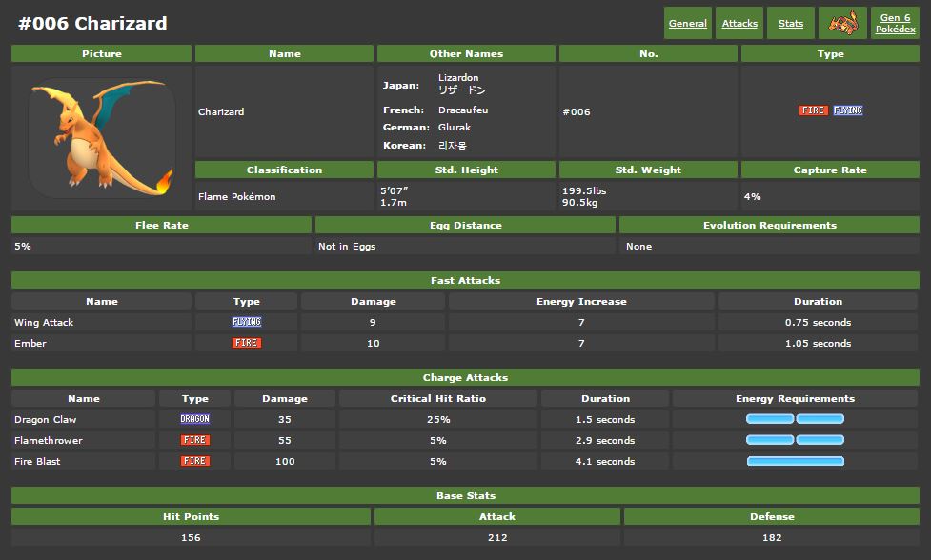Select the Base Stats section header
Image resolution: width=931 pixels, height=560 pixels.
coord(465,495)
